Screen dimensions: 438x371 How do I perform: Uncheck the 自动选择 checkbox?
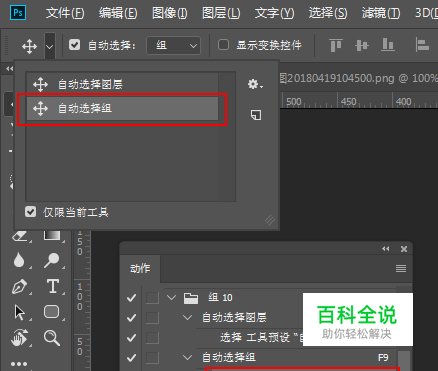pos(74,45)
